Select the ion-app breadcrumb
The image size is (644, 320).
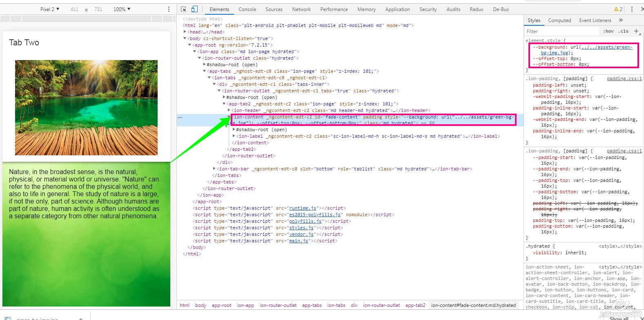[245, 305]
